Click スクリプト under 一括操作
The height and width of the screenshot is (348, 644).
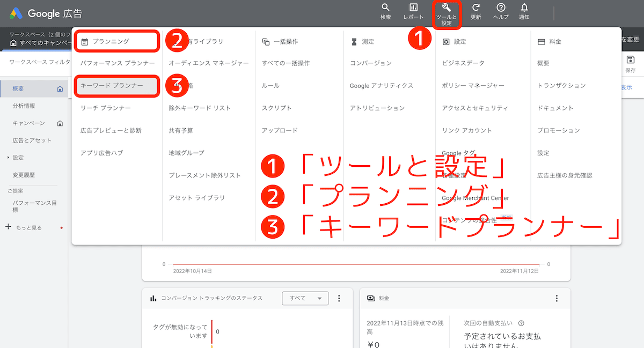tap(277, 108)
